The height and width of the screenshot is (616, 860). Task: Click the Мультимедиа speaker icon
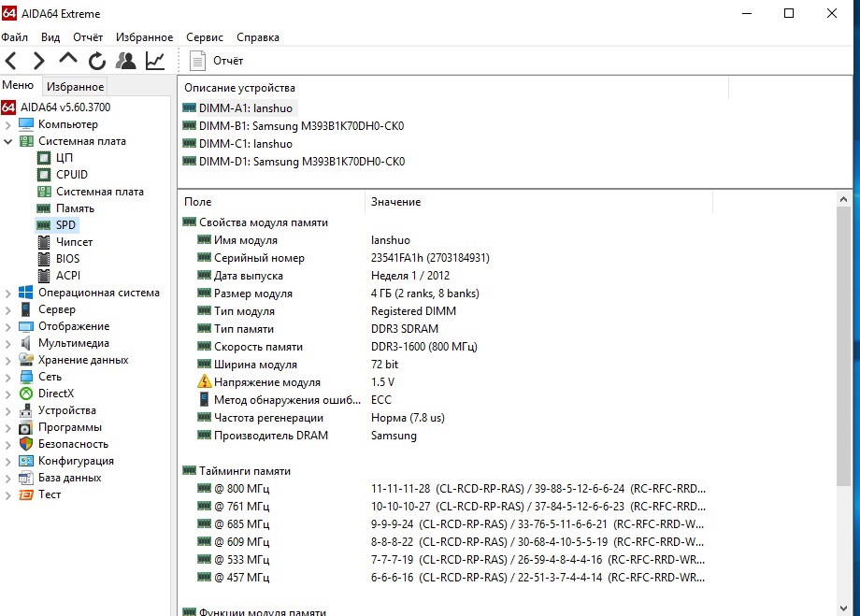[x=26, y=343]
